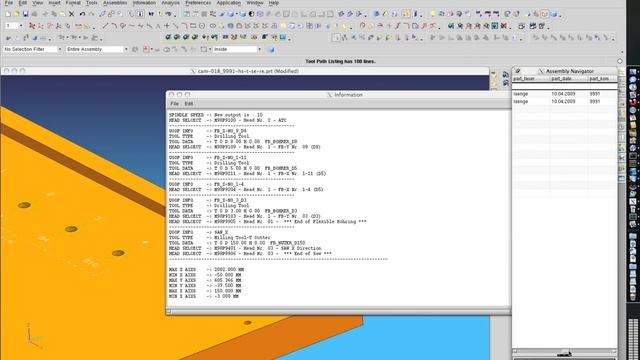Click the New file icon
The image size is (640, 360).
coord(8,14)
